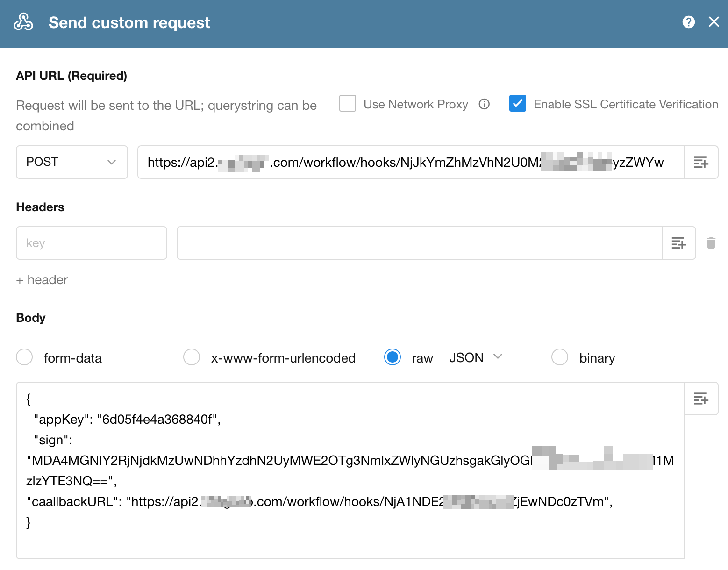This screenshot has height=570, width=728.
Task: Add a new row with + header
Action: (42, 280)
